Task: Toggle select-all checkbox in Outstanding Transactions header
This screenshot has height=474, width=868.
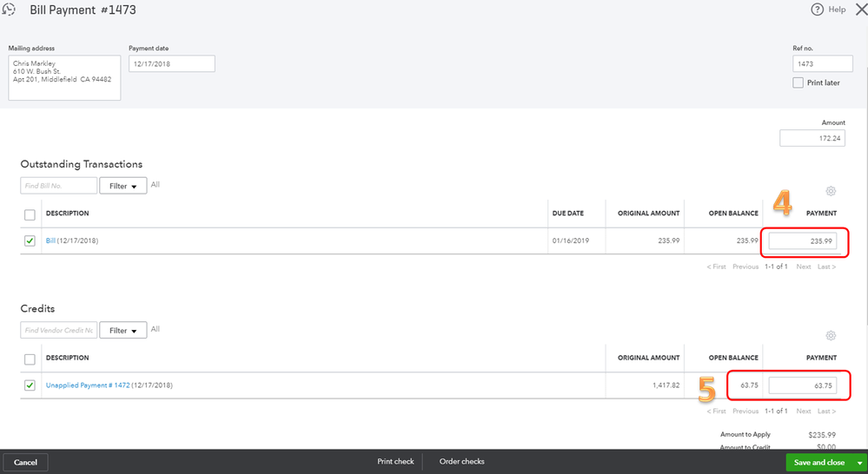Action: pos(30,214)
